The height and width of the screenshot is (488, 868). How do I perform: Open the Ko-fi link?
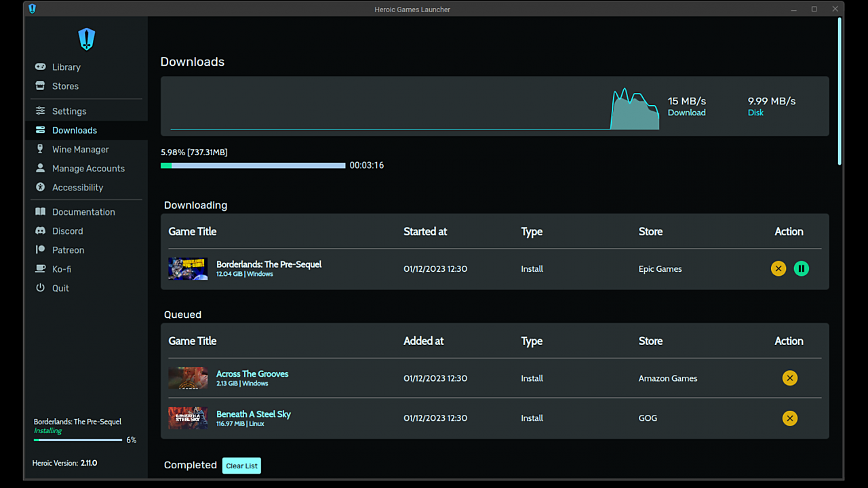pyautogui.click(x=61, y=269)
